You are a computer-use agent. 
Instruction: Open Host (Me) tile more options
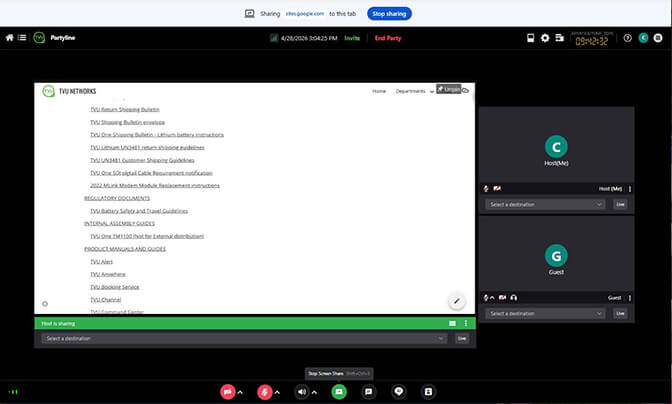(630, 189)
